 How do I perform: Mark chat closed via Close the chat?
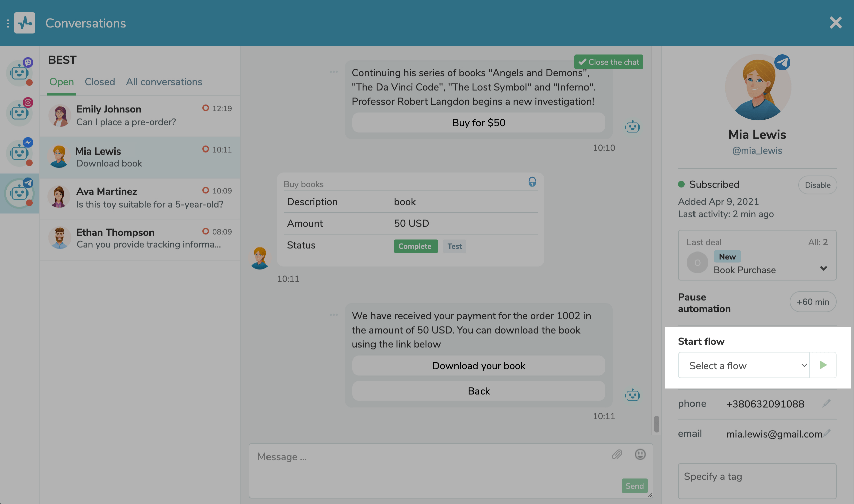609,62
